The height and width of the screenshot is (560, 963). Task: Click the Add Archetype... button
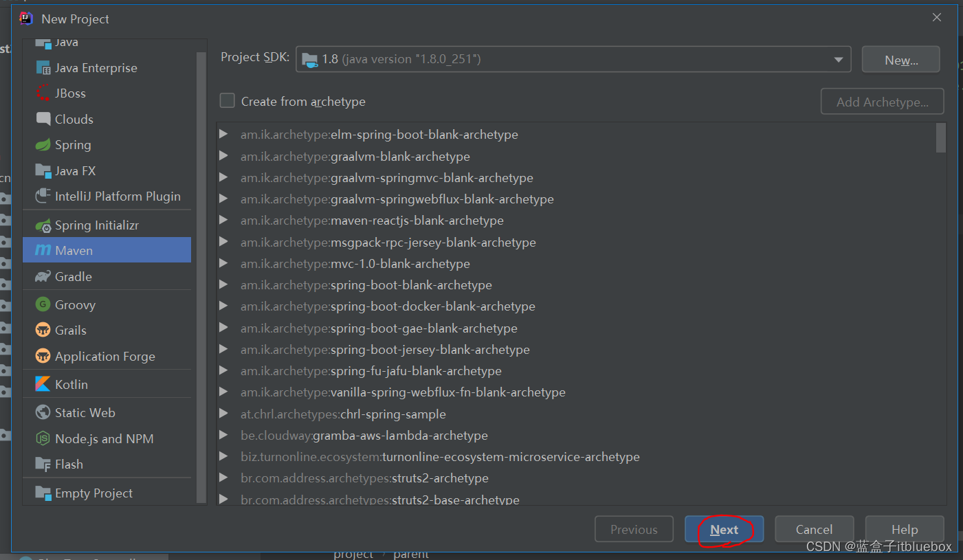pyautogui.click(x=883, y=102)
